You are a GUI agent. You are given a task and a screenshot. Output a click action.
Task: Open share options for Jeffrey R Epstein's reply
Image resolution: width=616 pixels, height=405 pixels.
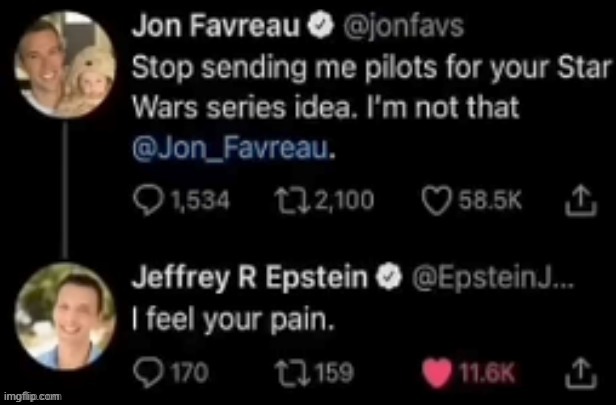point(578,374)
